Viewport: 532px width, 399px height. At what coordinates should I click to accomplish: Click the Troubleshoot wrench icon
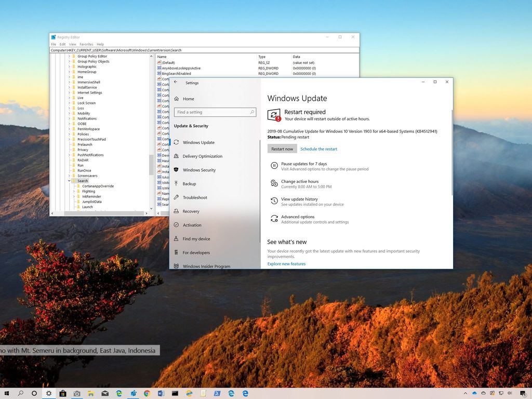[x=177, y=197]
